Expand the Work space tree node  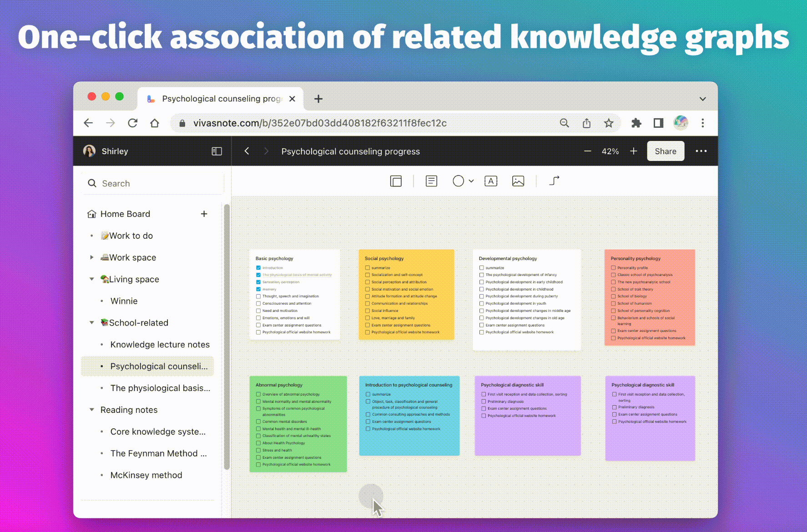point(91,257)
